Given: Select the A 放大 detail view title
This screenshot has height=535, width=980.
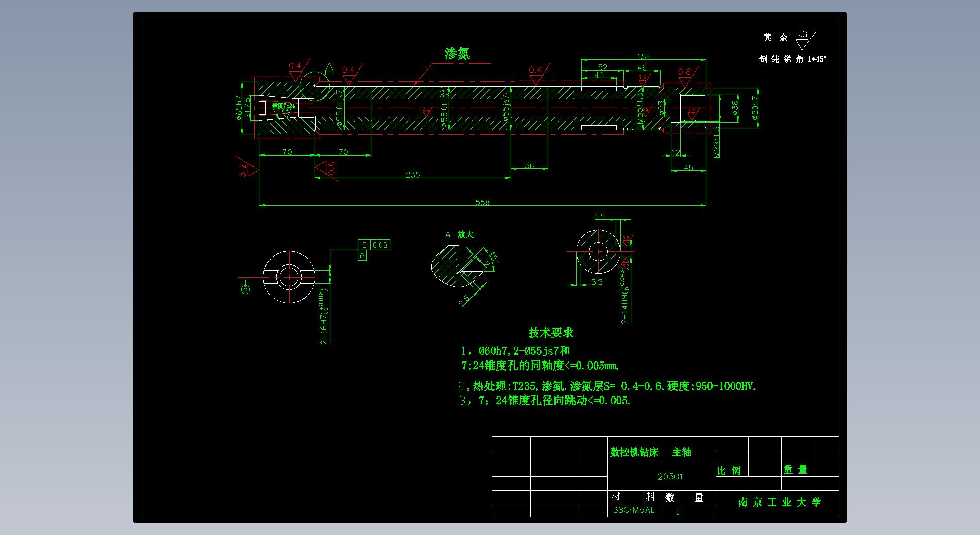Looking at the screenshot, I should coord(460,235).
